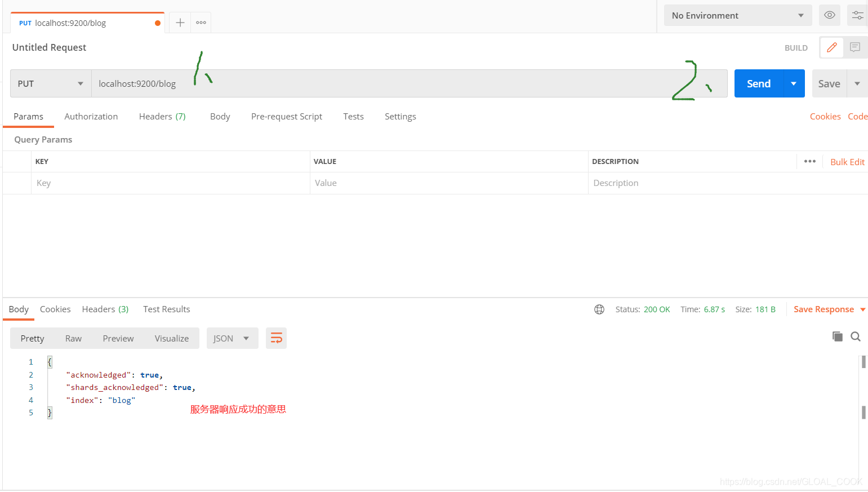868x492 pixels.
Task: Open the Headers (7) request tab
Action: pyautogui.click(x=162, y=116)
